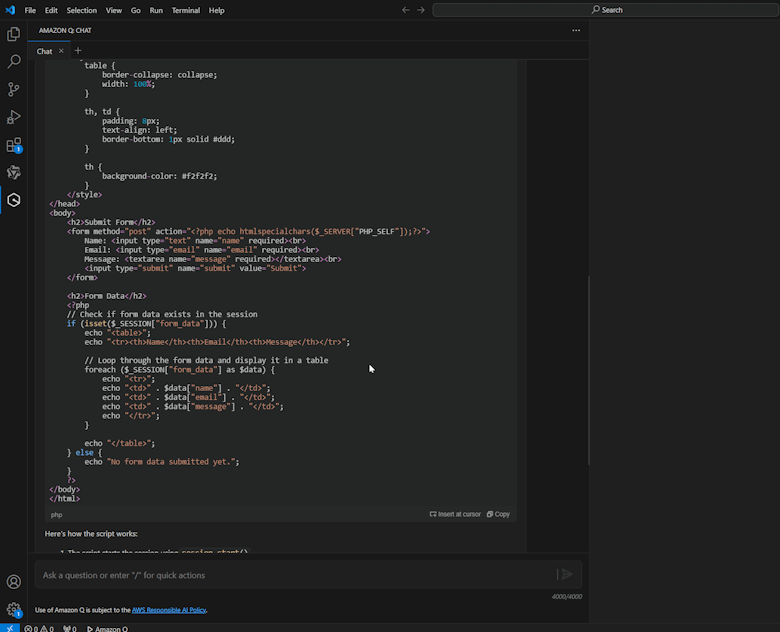This screenshot has height=632, width=780.
Task: Click Insert at cursor button
Action: 455,514
